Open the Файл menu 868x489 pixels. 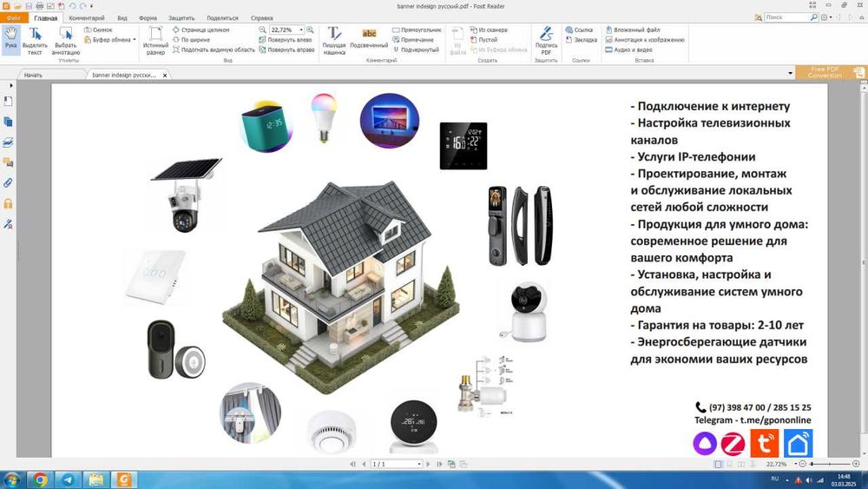[x=14, y=17]
